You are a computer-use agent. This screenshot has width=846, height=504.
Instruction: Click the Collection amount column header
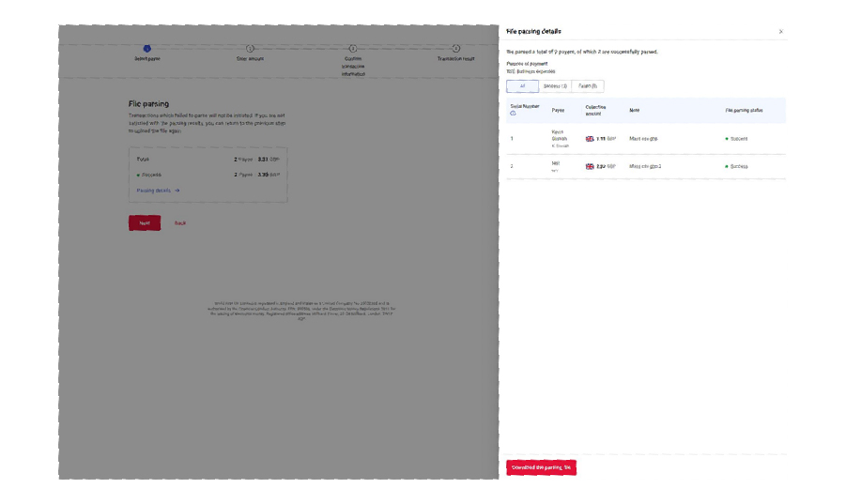pyautogui.click(x=596, y=110)
